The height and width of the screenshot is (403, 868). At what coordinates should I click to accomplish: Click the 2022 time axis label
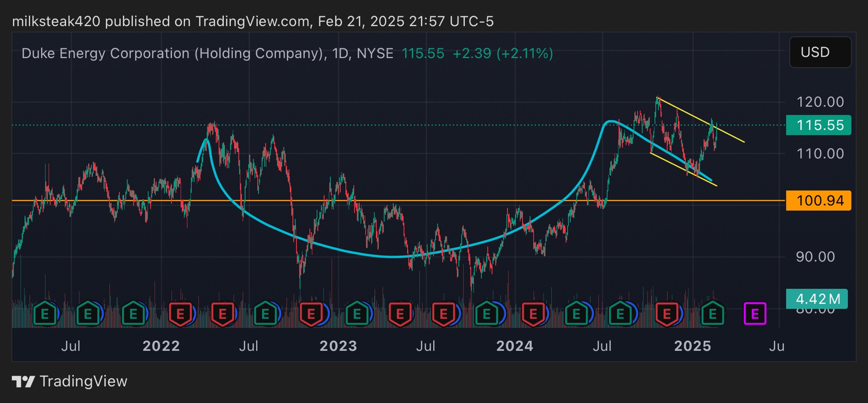tap(161, 346)
